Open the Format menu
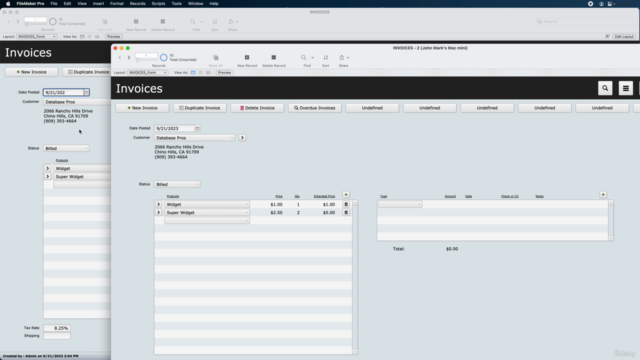This screenshot has width=640, height=360. (117, 4)
